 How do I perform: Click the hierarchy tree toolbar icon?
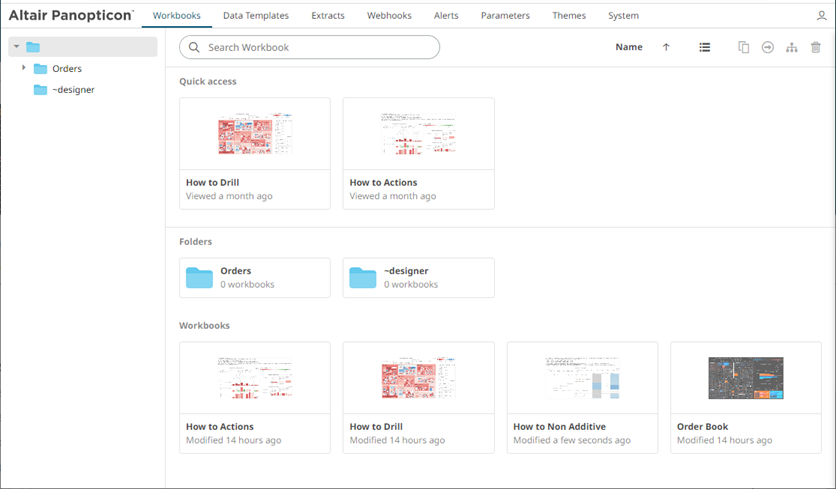pyautogui.click(x=792, y=47)
